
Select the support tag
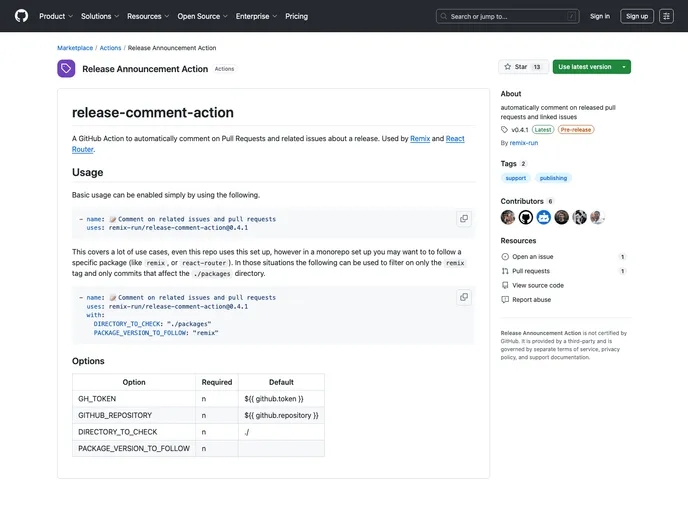point(516,178)
